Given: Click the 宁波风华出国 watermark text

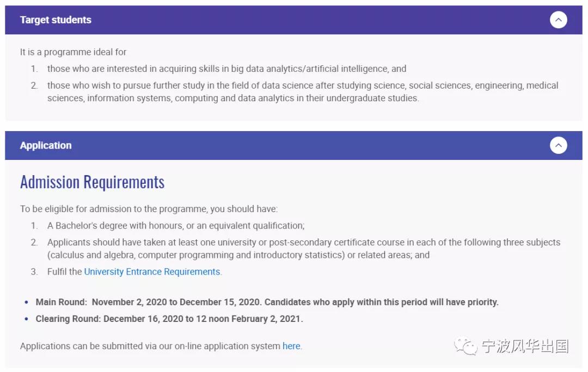Looking at the screenshot, I should (x=525, y=346).
